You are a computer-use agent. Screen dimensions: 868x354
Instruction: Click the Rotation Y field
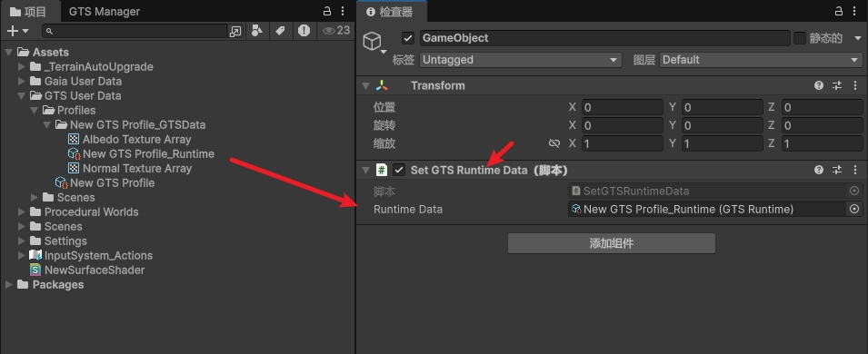(722, 125)
